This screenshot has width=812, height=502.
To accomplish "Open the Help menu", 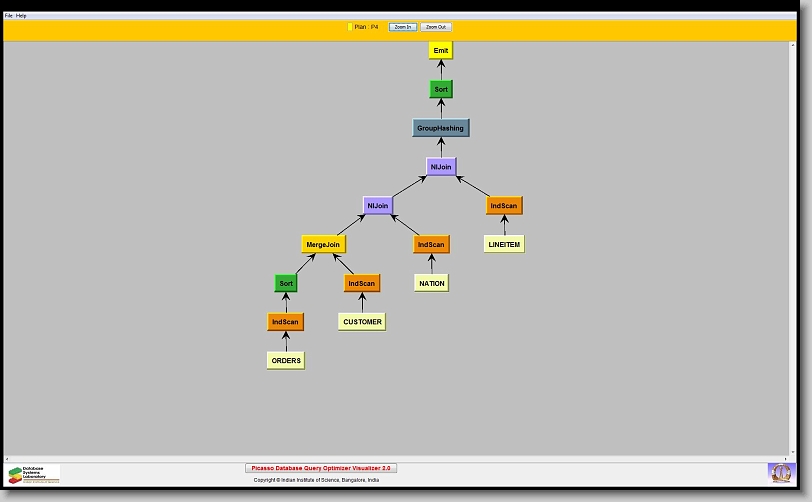I will [22, 16].
